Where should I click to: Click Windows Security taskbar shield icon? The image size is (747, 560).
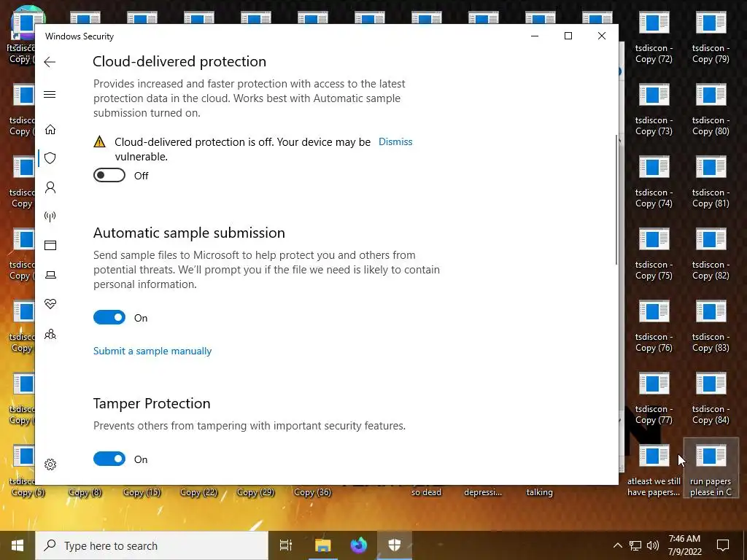point(395,545)
